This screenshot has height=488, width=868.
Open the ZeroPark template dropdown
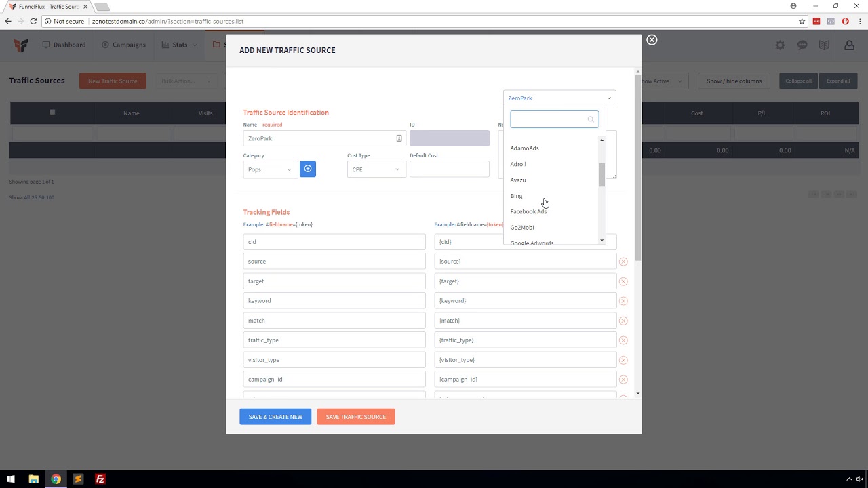[559, 98]
